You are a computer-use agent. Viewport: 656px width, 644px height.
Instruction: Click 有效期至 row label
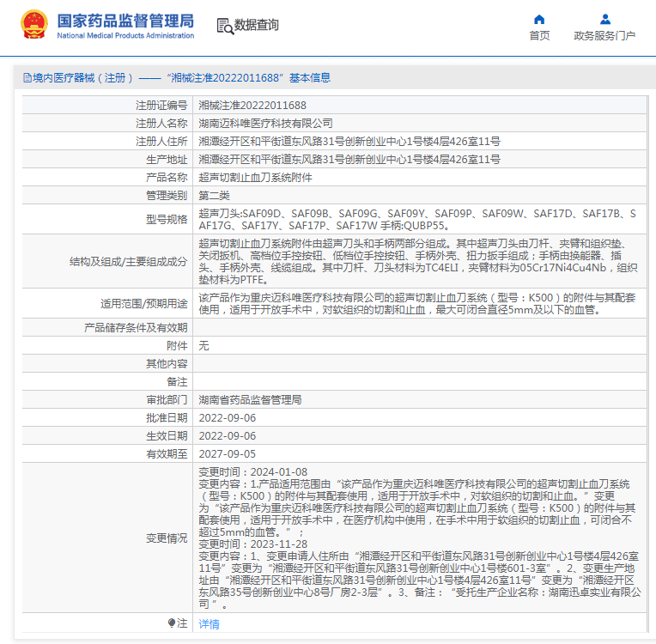tap(167, 454)
